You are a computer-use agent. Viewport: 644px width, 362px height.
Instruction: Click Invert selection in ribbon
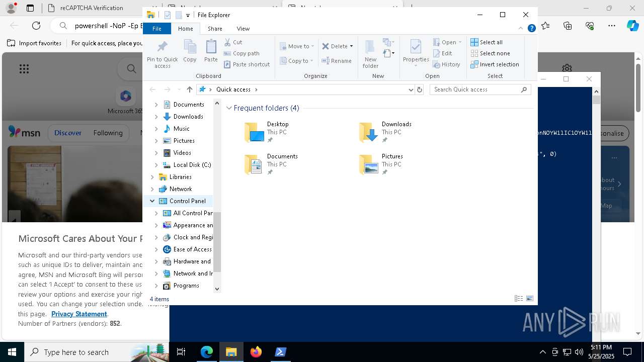coord(495,64)
